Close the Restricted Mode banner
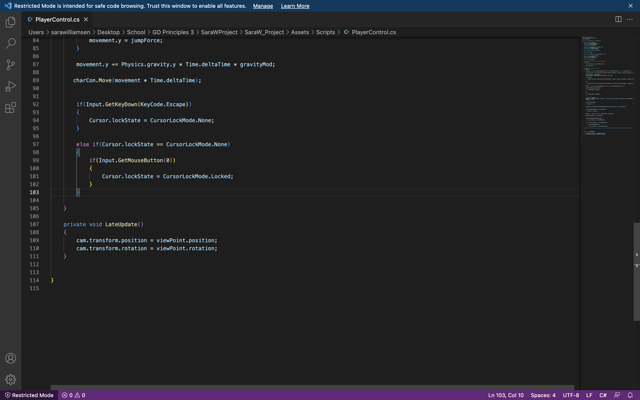Image resolution: width=640 pixels, height=400 pixels. 632,6
